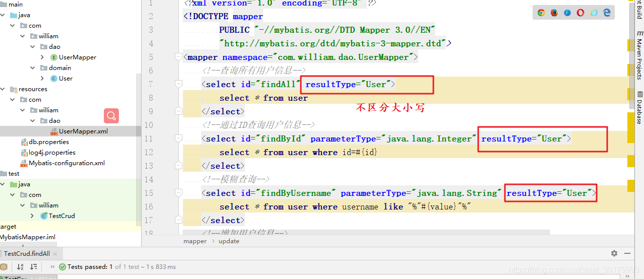The height and width of the screenshot is (279, 644).
Task: Collapse the domain package
Action: click(33, 68)
